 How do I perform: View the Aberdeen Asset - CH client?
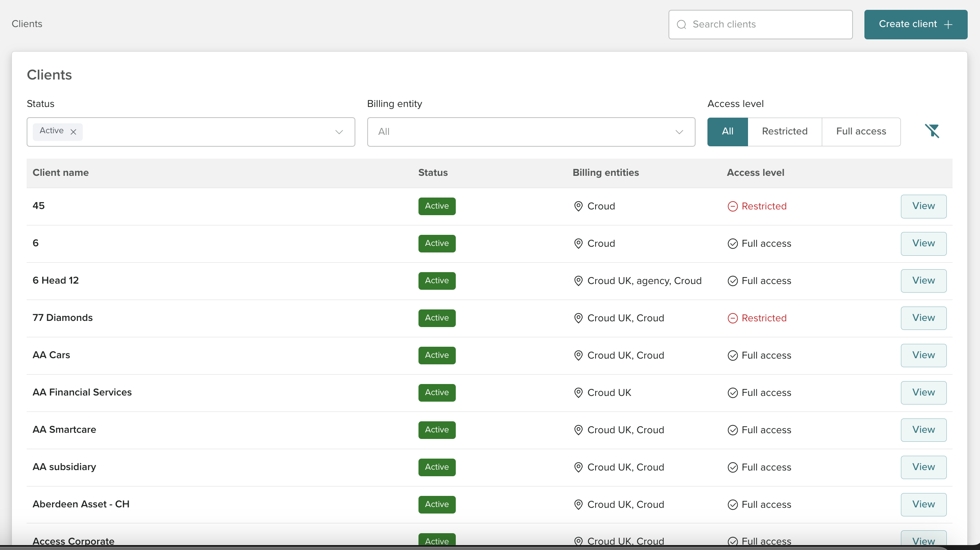tap(923, 505)
